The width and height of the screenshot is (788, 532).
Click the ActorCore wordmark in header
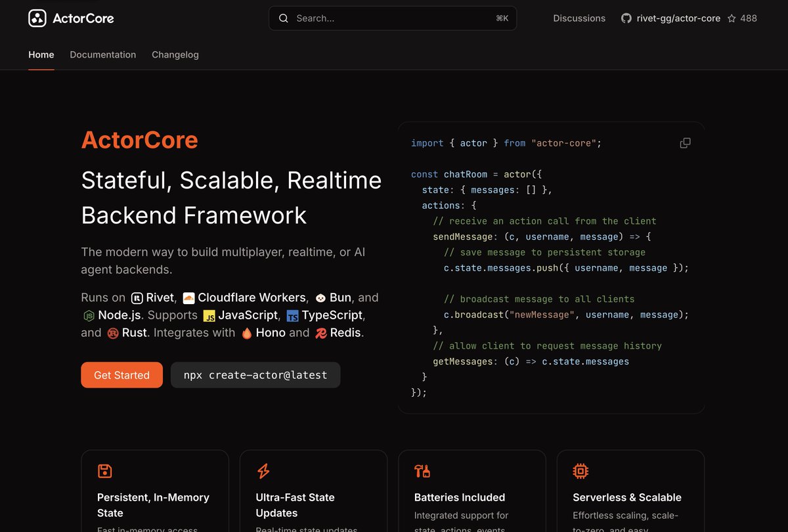click(83, 18)
